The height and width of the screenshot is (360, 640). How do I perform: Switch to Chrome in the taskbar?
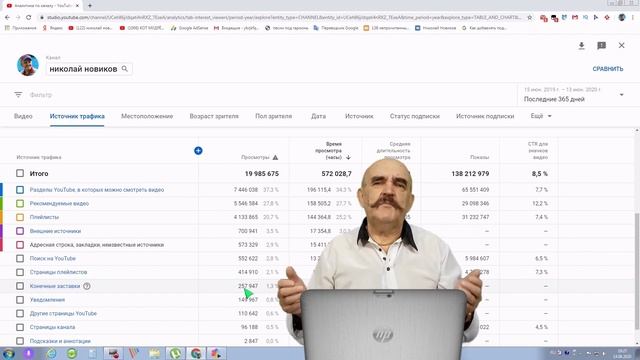point(196,353)
